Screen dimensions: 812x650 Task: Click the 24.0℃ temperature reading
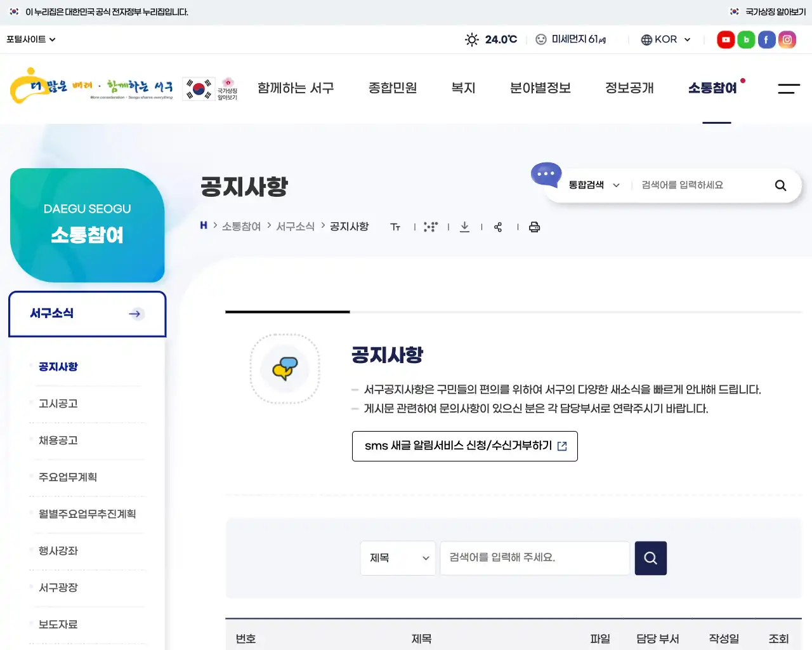point(501,39)
